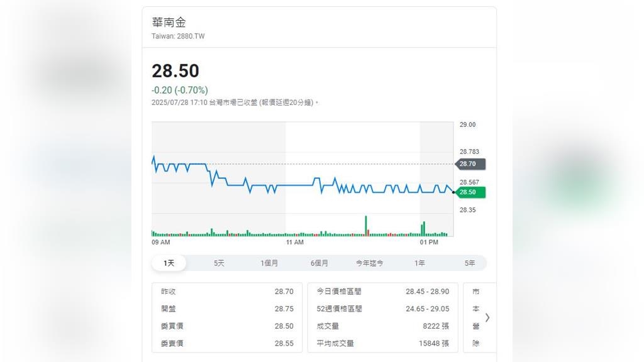Click the 平均成交量 row
Viewport: 644px width, 362px height.
(x=382, y=343)
